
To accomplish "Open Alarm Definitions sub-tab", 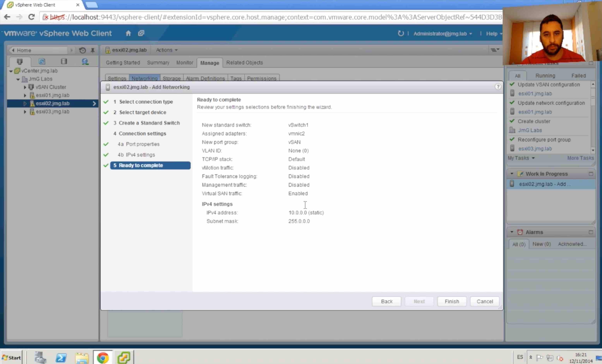I will point(205,78).
